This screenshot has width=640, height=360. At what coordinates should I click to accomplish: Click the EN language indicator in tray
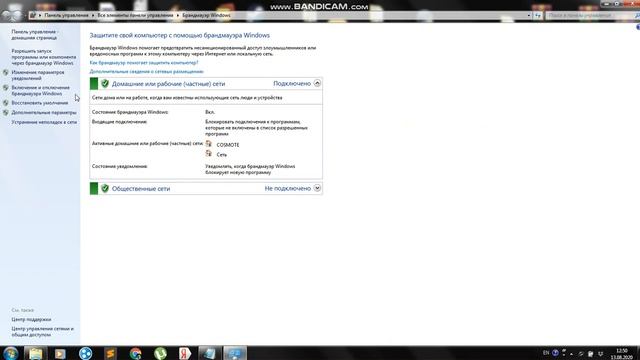(x=546, y=353)
